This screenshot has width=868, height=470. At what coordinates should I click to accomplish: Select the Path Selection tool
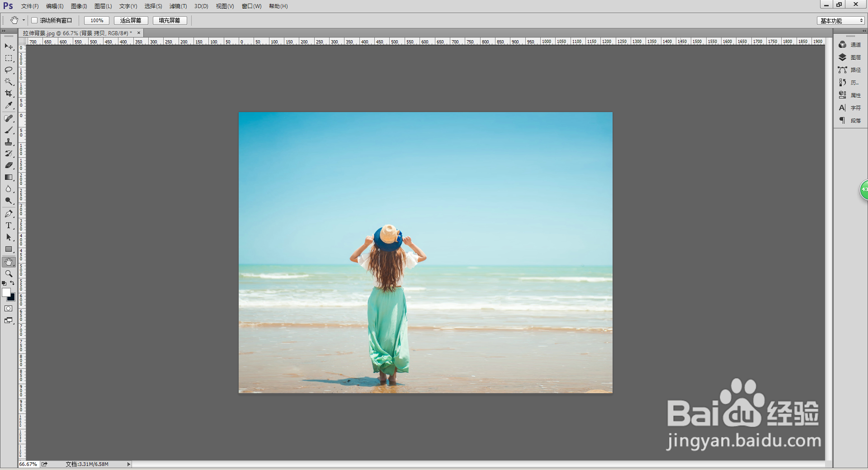[9, 237]
